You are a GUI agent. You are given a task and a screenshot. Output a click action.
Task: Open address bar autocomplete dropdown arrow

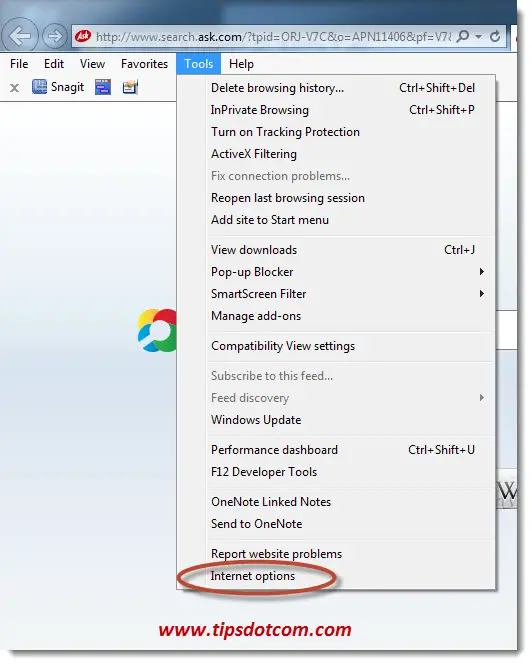(479, 37)
